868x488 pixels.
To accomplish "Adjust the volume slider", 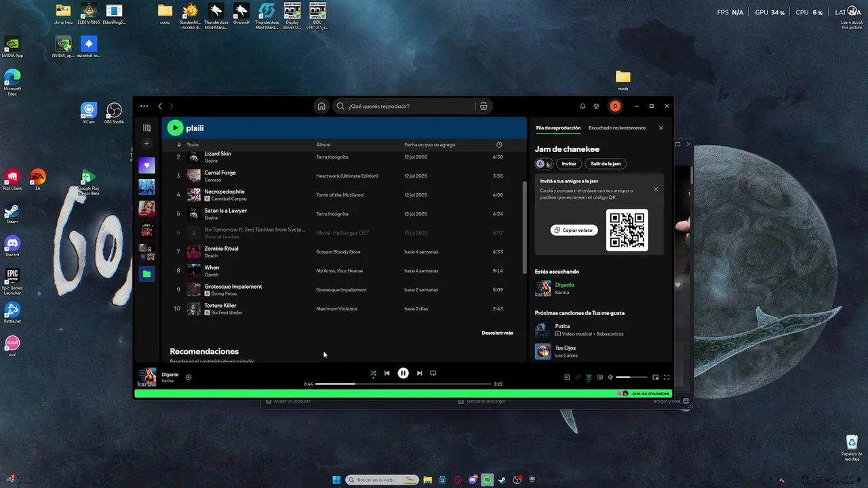I will [x=632, y=378].
